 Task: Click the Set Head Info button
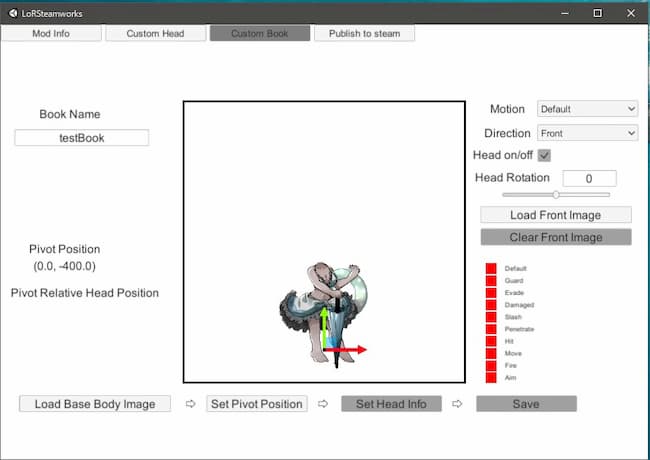click(391, 404)
